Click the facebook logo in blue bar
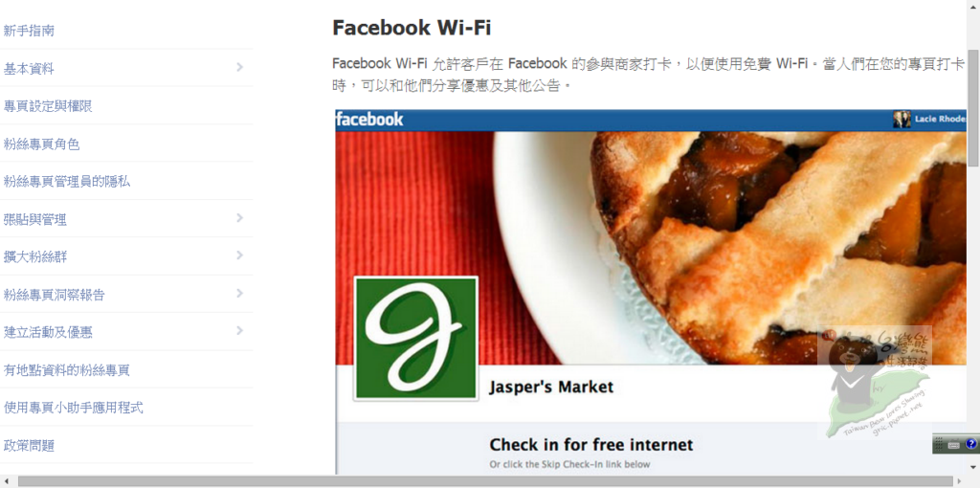Viewport: 980px width, 488px height. [370, 120]
